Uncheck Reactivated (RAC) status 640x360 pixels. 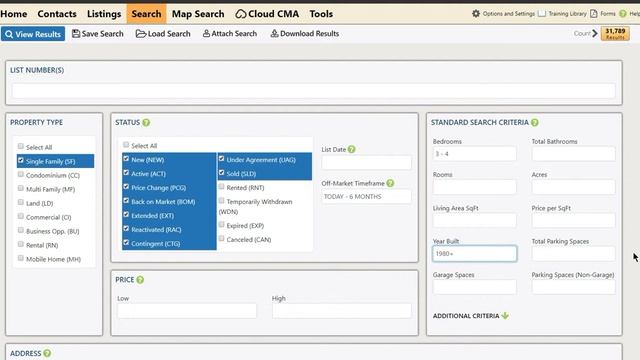click(x=126, y=229)
